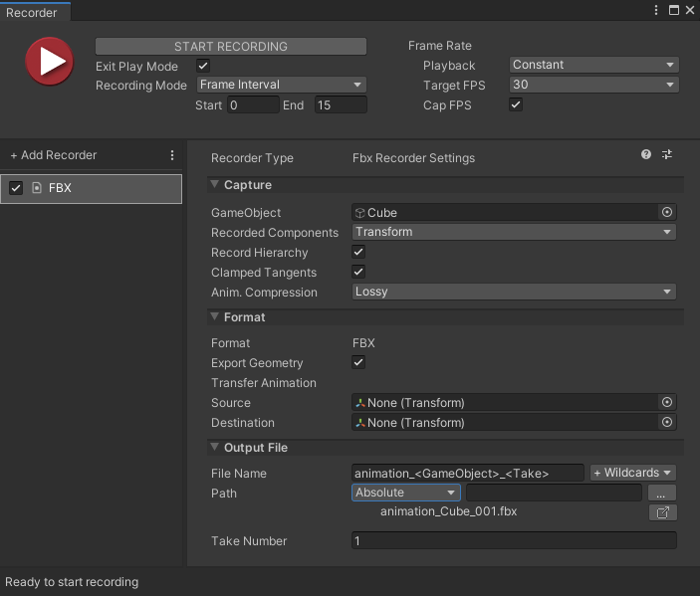Click the Source transform picker icon

pyautogui.click(x=667, y=403)
